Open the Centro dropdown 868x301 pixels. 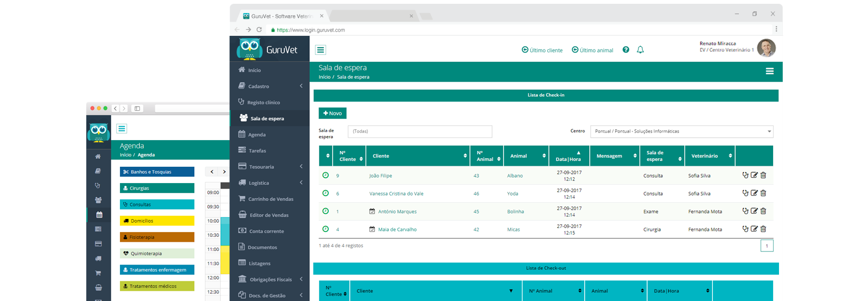pos(681,131)
